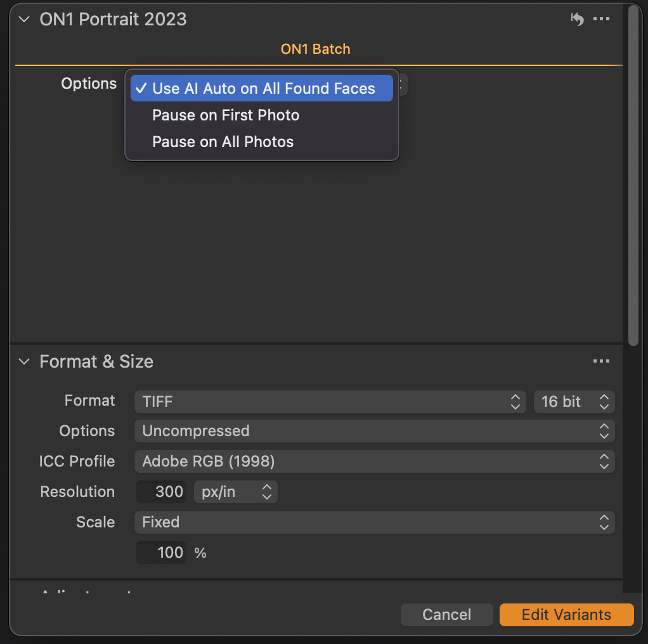Click the scale percentage field showing 100
648x644 pixels.
pos(161,553)
